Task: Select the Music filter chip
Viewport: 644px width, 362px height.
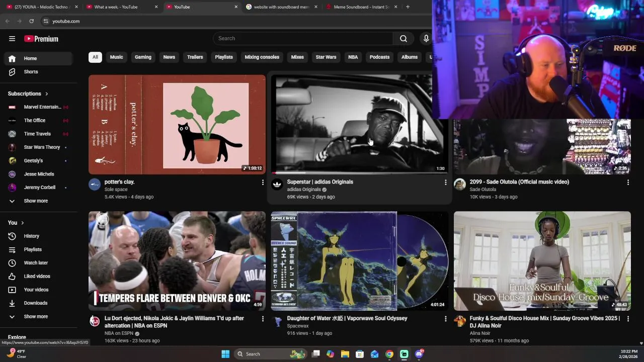Action: pos(116,57)
